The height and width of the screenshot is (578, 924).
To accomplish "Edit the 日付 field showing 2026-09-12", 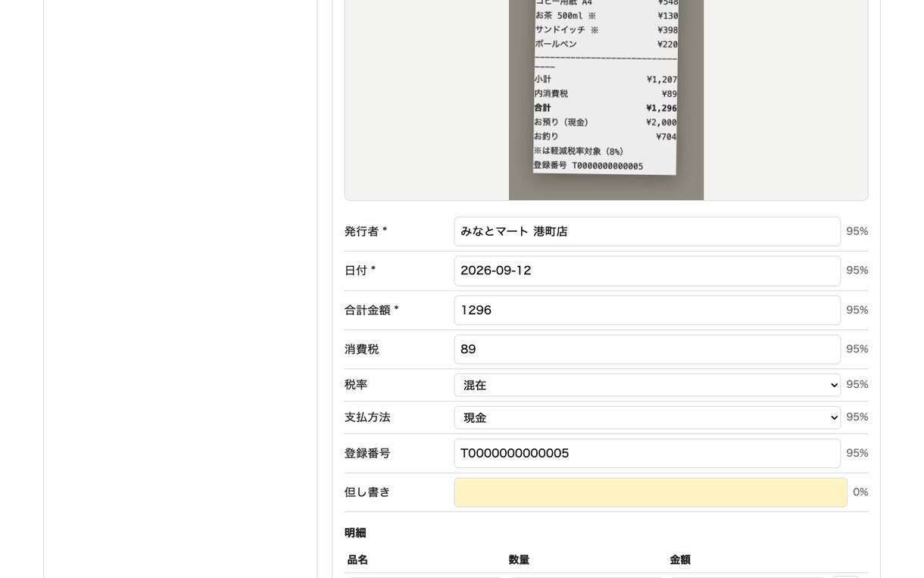I will [647, 270].
